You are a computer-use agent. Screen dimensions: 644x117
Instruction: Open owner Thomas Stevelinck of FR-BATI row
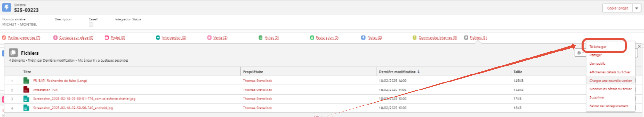tap(257, 81)
